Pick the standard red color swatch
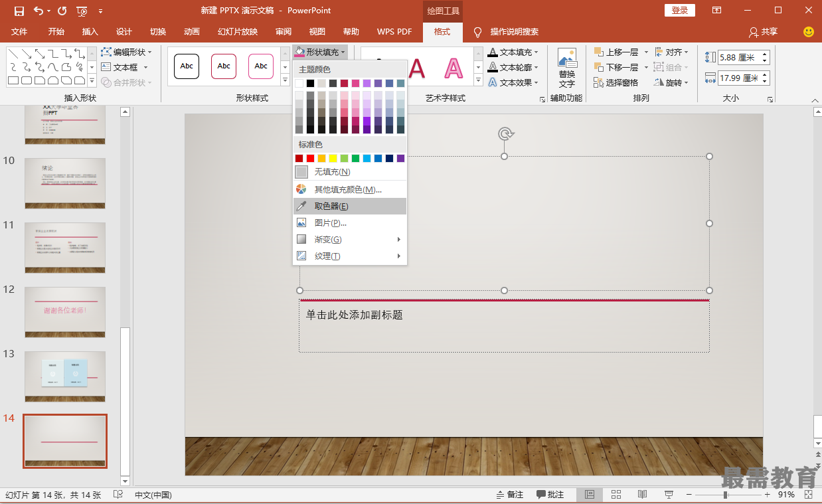The height and width of the screenshot is (504, 822). [x=311, y=158]
